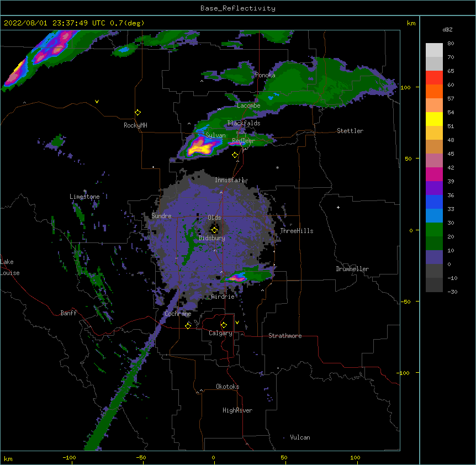Click the Strathmore label

point(285,336)
